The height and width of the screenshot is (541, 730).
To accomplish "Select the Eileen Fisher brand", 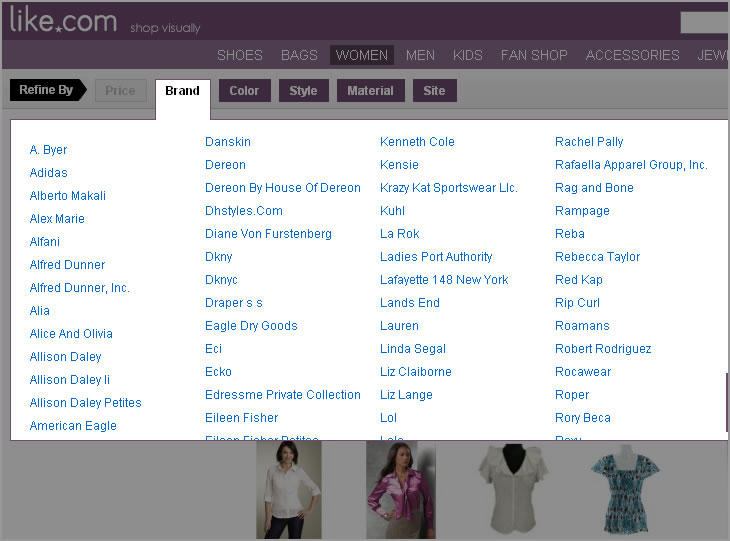I will pos(242,418).
